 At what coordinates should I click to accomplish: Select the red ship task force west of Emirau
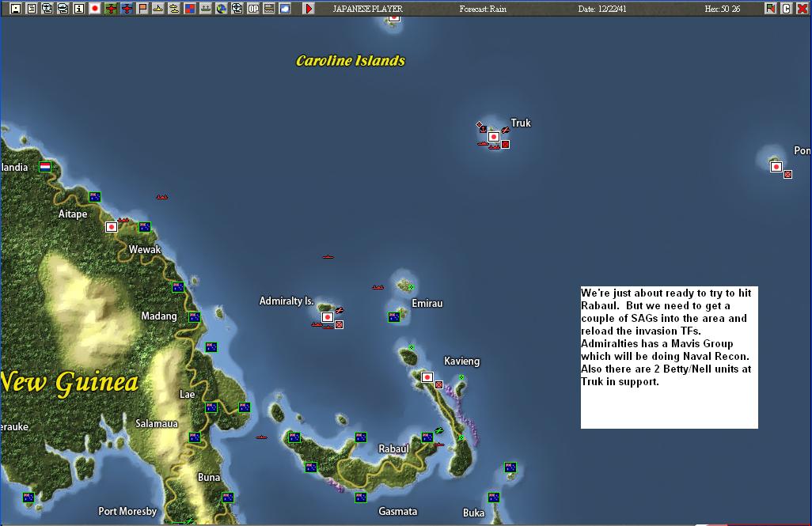click(378, 287)
